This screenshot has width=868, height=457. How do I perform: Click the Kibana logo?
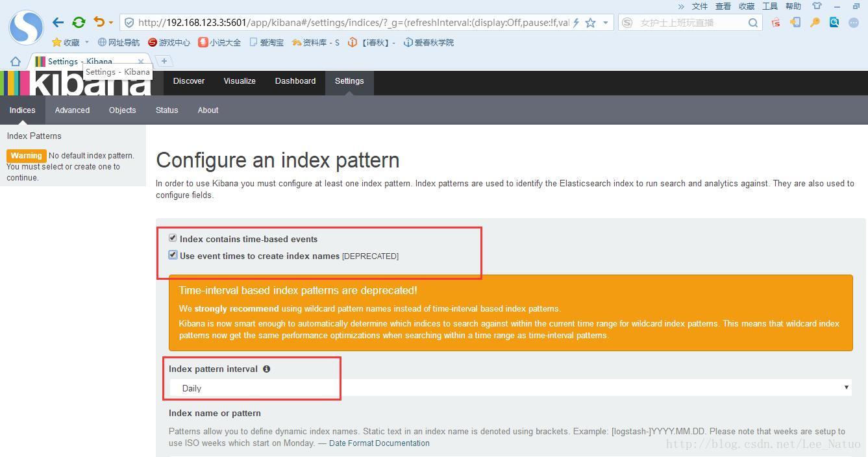[x=76, y=83]
